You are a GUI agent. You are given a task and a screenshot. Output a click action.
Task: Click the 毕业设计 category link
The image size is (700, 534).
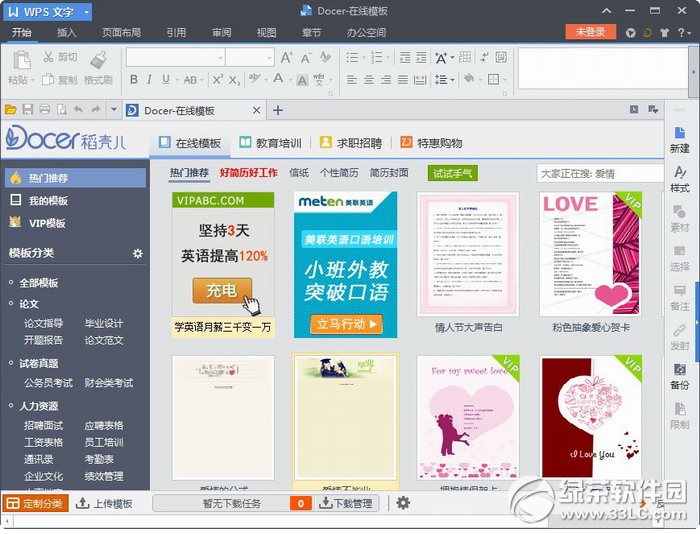coord(104,323)
